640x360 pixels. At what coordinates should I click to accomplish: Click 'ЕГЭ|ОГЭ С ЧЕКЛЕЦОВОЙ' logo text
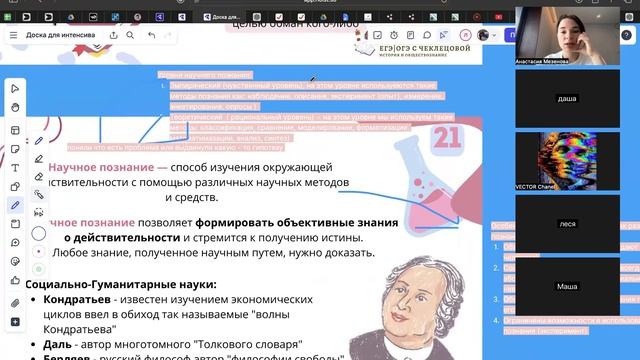click(425, 48)
